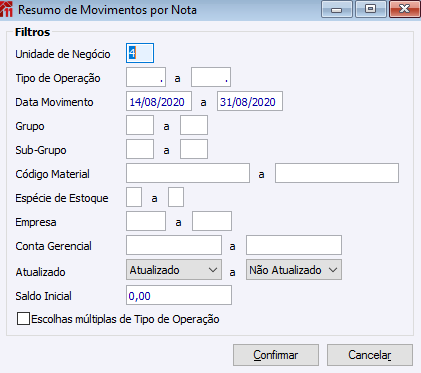This screenshot has height=373, width=421.
Task: Click the first Grupo field
Action: tap(140, 125)
